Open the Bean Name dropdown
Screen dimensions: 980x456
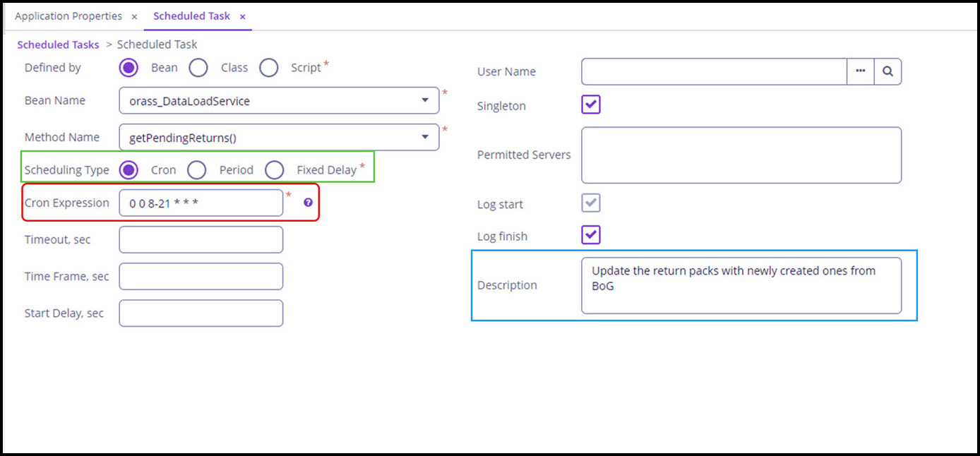coord(426,100)
